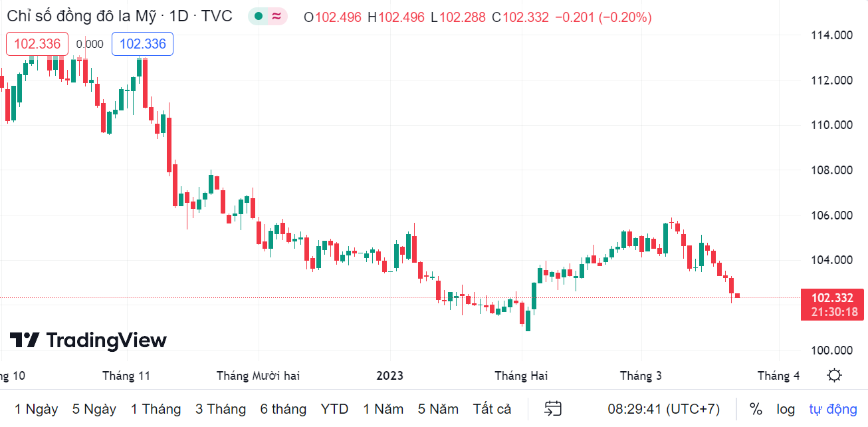This screenshot has width=868, height=427.
Task: Click the red 102.332 current price label
Action: [831, 298]
